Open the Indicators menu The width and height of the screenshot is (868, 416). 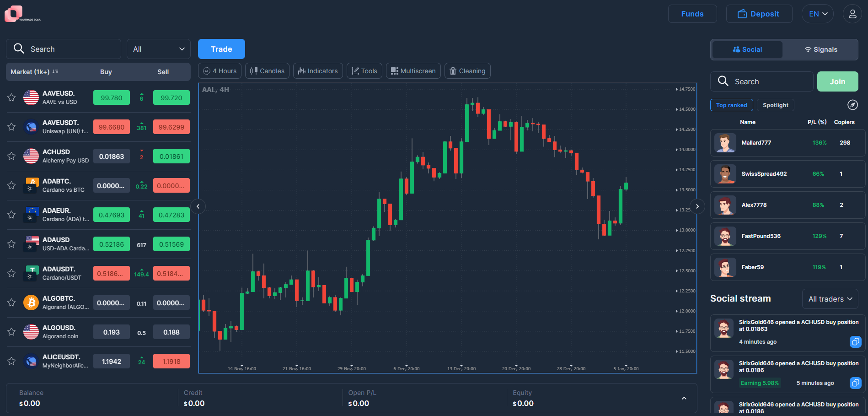[x=318, y=71]
